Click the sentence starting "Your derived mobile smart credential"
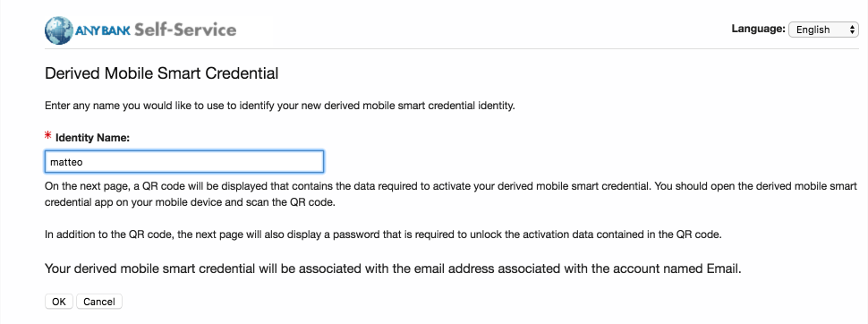This screenshot has width=868, height=324. [393, 269]
